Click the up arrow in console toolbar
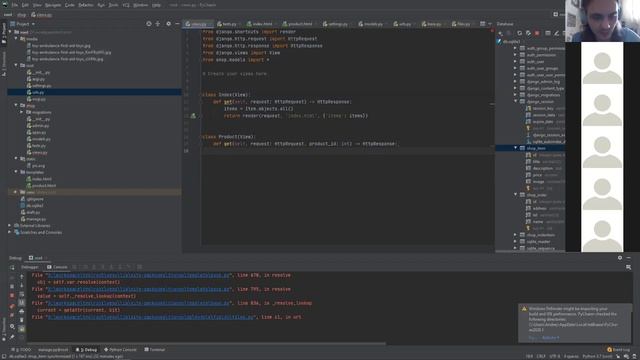The height and width of the screenshot is (360, 640). pyautogui.click(x=22, y=277)
